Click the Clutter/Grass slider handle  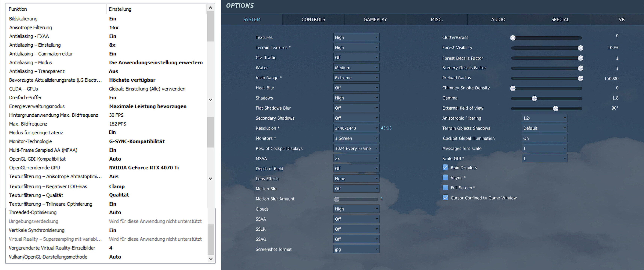(x=513, y=38)
